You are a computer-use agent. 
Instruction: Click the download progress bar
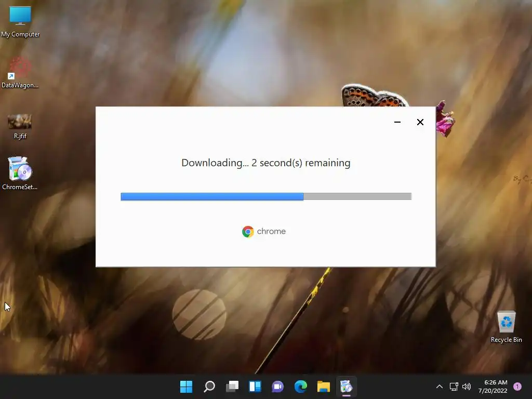point(266,196)
